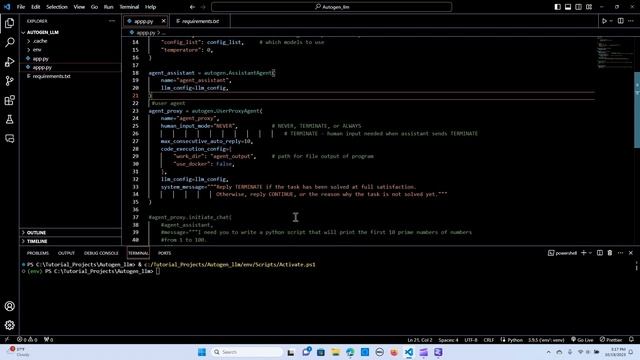Change CRLF end of line sequence
The height and width of the screenshot is (360, 640).
489,340
